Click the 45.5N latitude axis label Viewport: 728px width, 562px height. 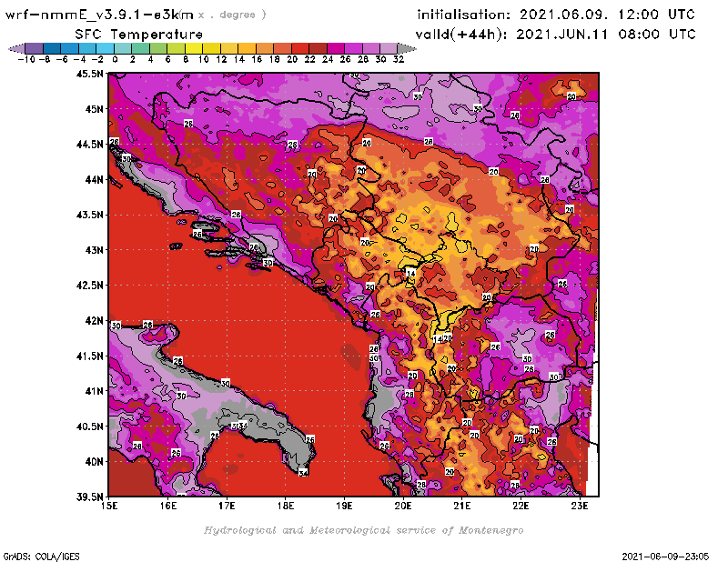[89, 74]
